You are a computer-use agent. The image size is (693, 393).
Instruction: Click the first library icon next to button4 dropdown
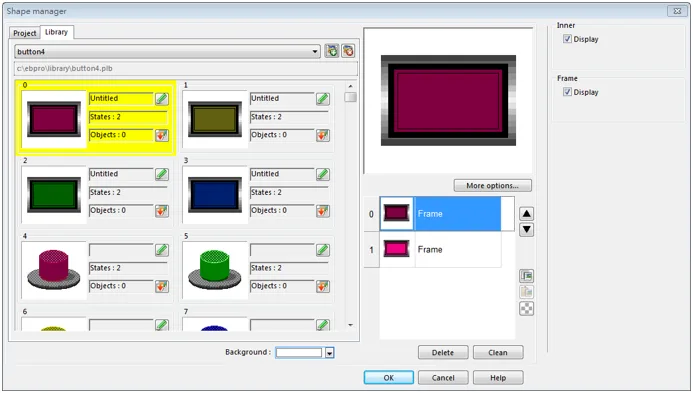point(331,51)
